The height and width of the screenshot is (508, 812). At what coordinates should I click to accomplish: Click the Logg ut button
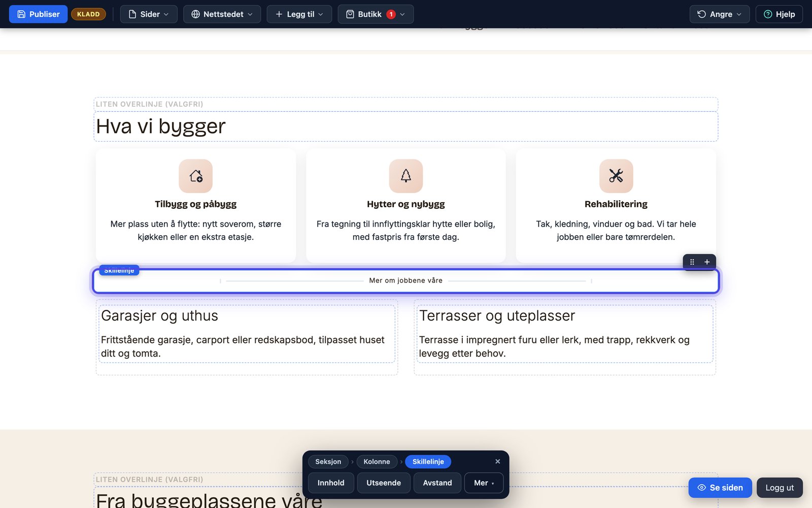coord(780,488)
